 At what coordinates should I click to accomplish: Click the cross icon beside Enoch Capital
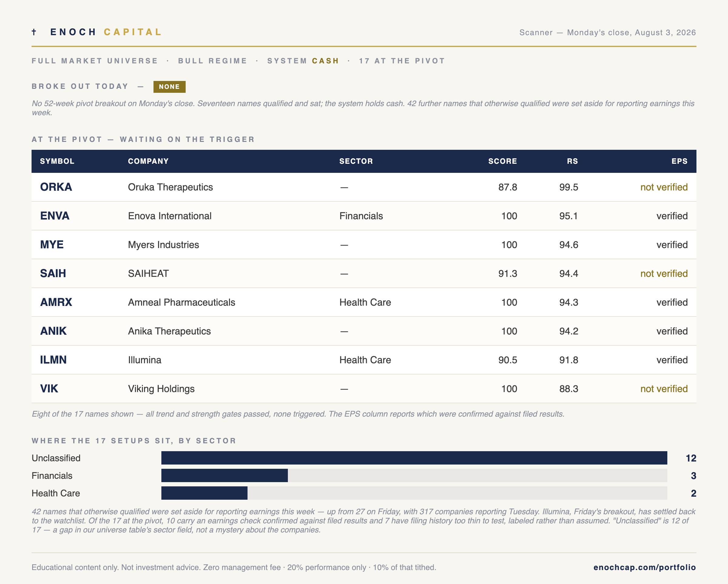click(34, 32)
